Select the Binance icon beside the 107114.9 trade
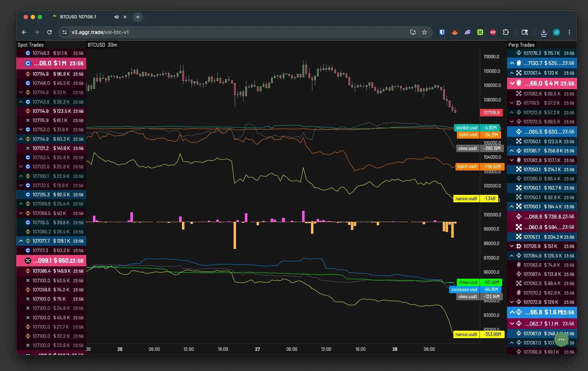This screenshot has width=588, height=371. [x=28, y=74]
